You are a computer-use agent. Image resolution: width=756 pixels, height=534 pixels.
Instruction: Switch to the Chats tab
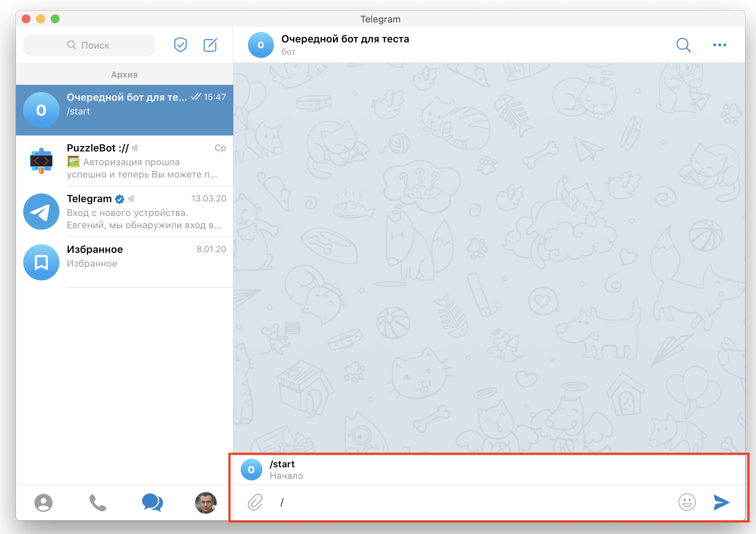(x=152, y=503)
